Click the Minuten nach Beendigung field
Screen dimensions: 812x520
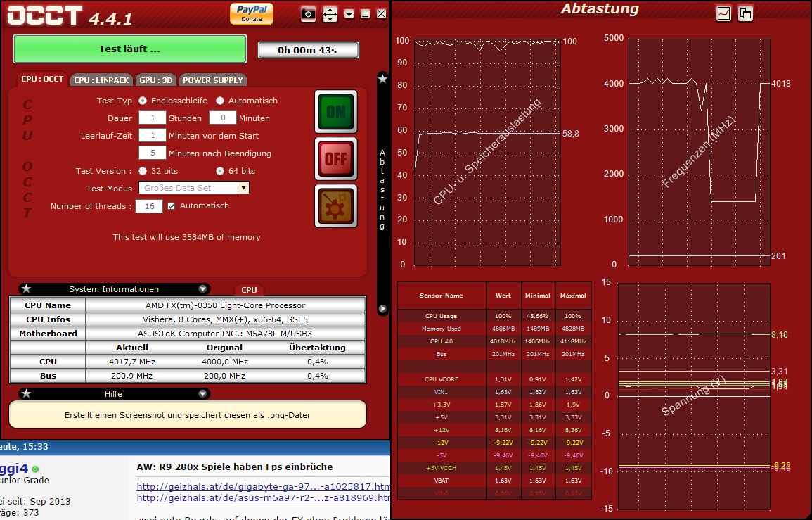(x=153, y=153)
